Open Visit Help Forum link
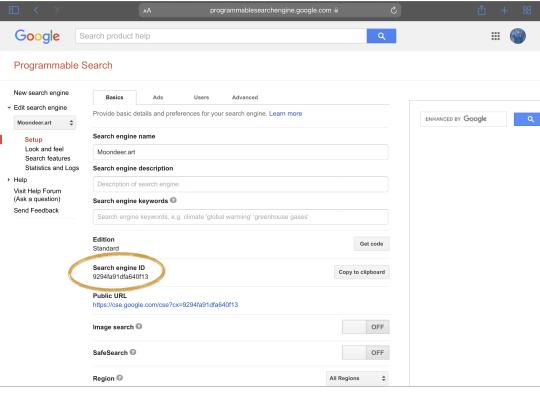The height and width of the screenshot is (405, 540). point(37,195)
